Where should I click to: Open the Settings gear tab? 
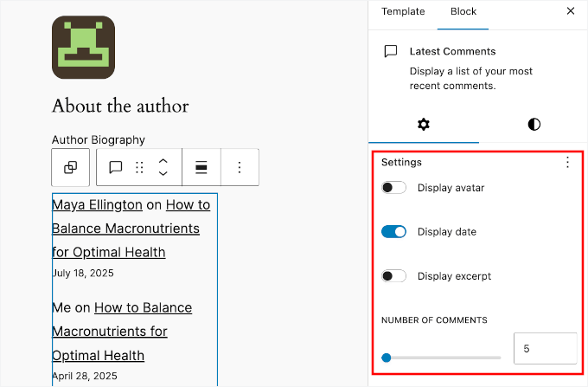423,125
